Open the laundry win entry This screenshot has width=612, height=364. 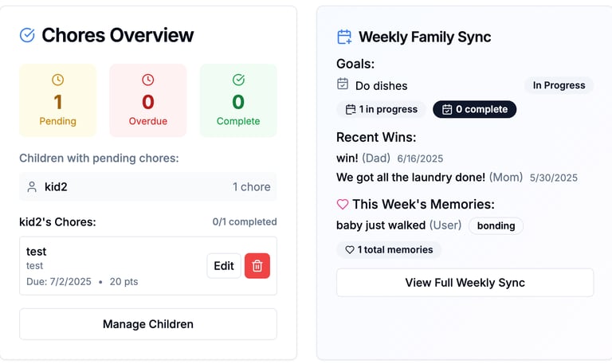(x=410, y=178)
